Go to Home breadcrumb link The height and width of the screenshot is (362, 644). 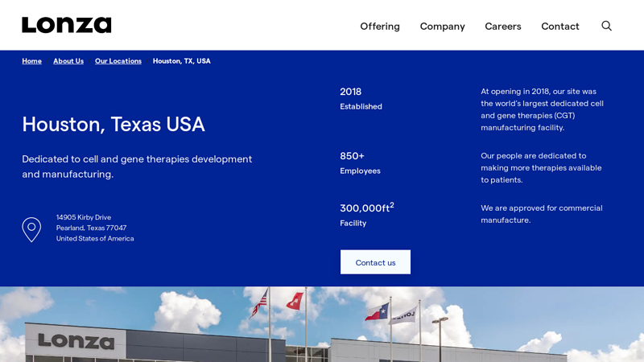click(31, 61)
